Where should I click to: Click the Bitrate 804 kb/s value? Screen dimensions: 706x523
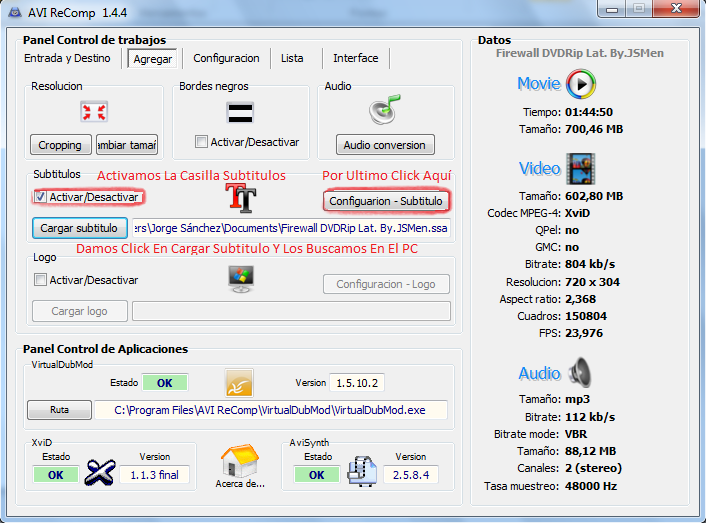(590, 264)
